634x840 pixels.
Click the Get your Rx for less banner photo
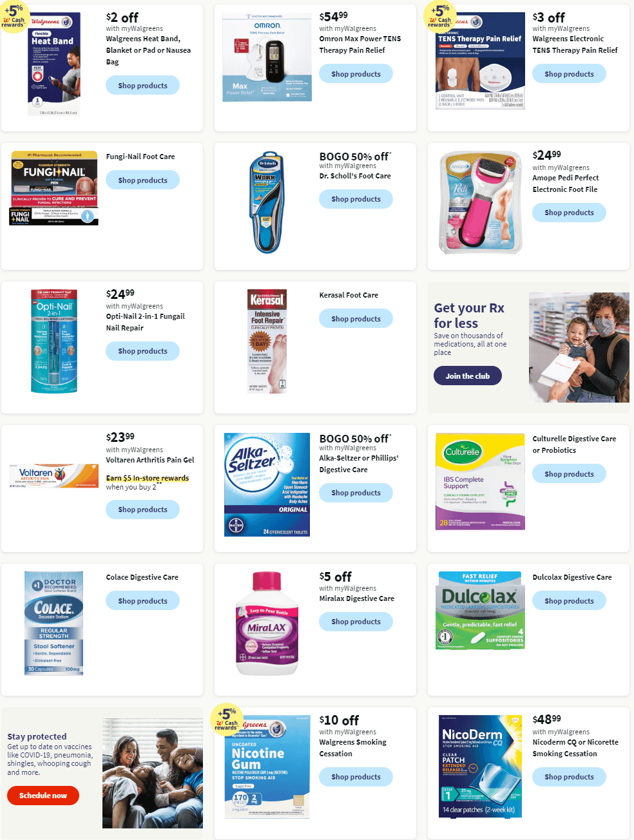click(579, 347)
